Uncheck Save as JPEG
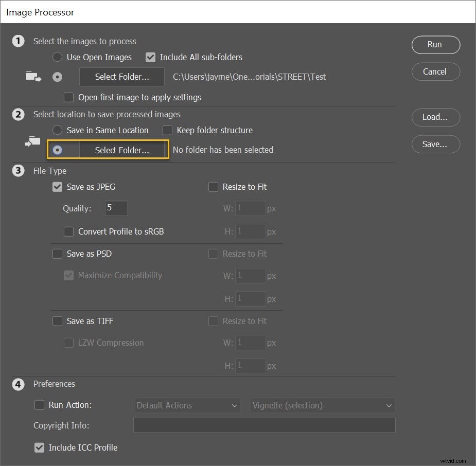This screenshot has width=476, height=466. click(57, 187)
